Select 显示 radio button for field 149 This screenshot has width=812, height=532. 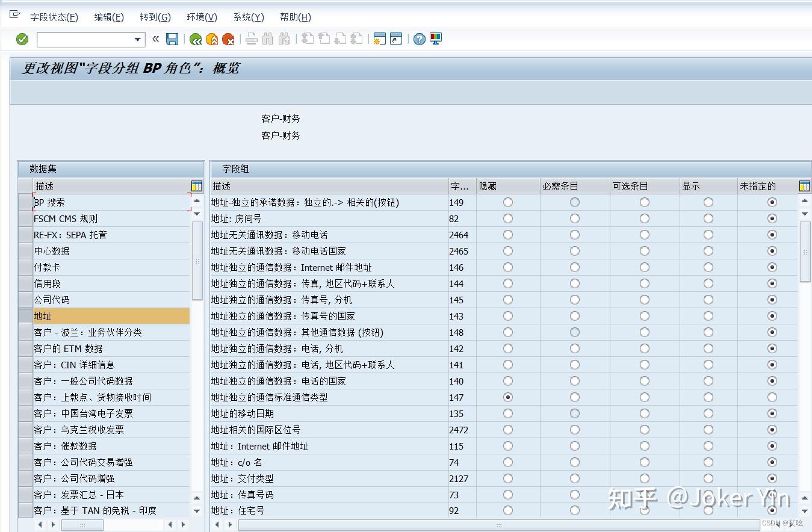click(708, 202)
